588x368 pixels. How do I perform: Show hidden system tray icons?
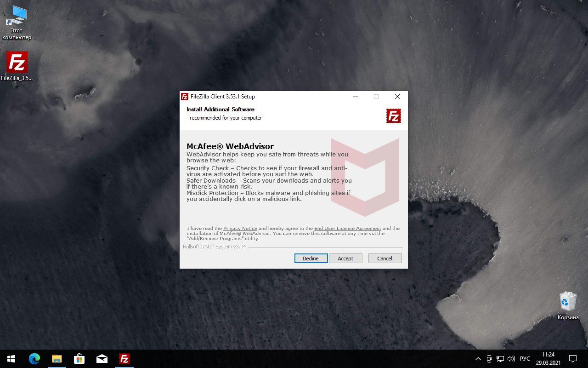pyautogui.click(x=478, y=359)
